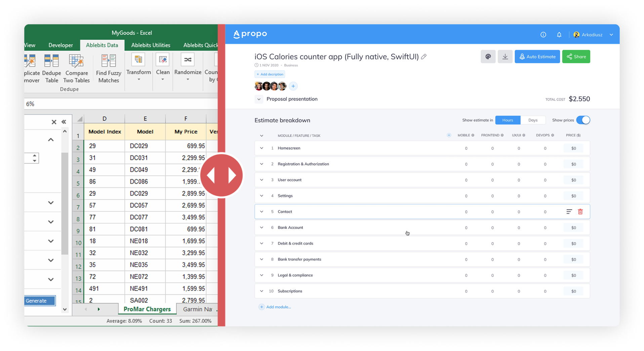This screenshot has width=644, height=351.
Task: Open Find Fuzzy Matches tool
Action: tap(109, 69)
